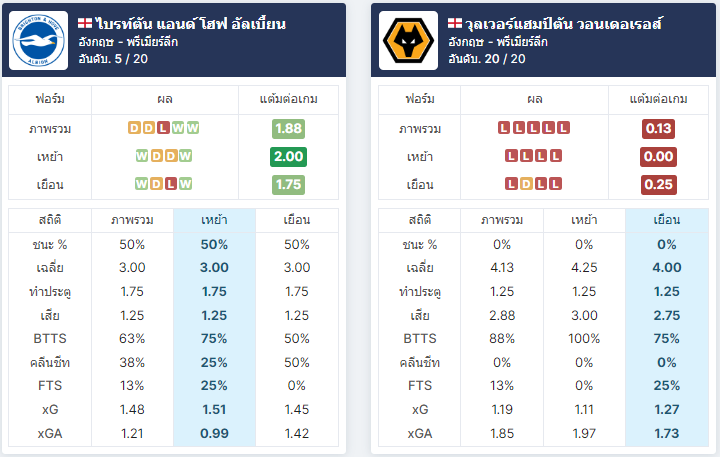This screenshot has height=457, width=720.
Task: Click first green W badge in Brighton home form
Action: (x=141, y=156)
